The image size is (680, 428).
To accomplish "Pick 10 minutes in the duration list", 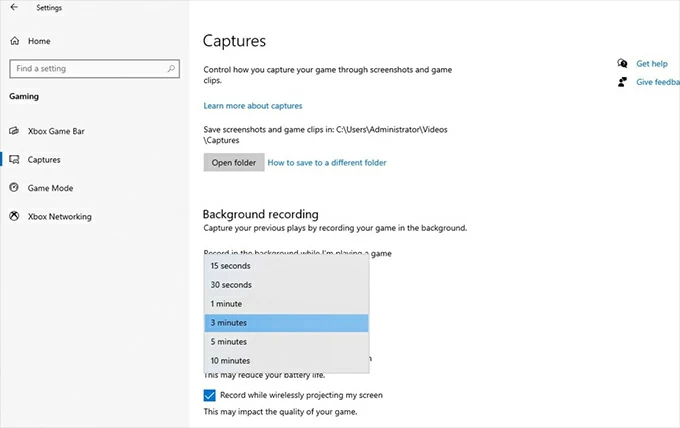I will [287, 361].
